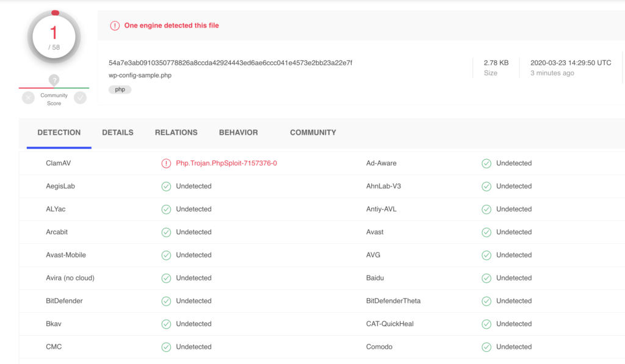Click the green check icon for Comodo
The height and width of the screenshot is (364, 625).
486,348
